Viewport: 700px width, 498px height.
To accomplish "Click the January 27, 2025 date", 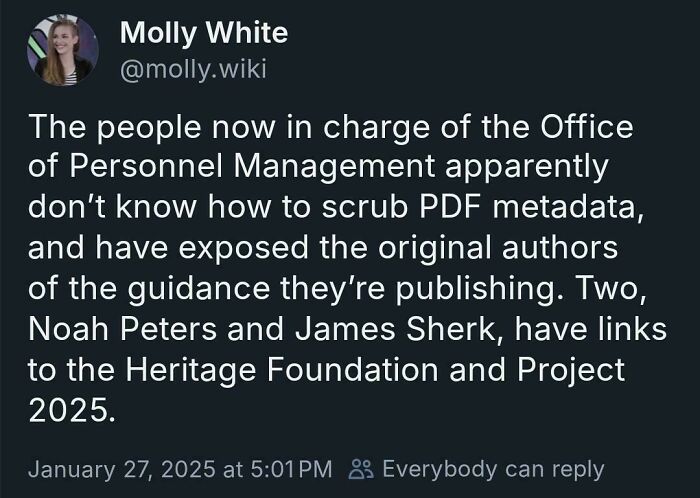I will [x=122, y=470].
